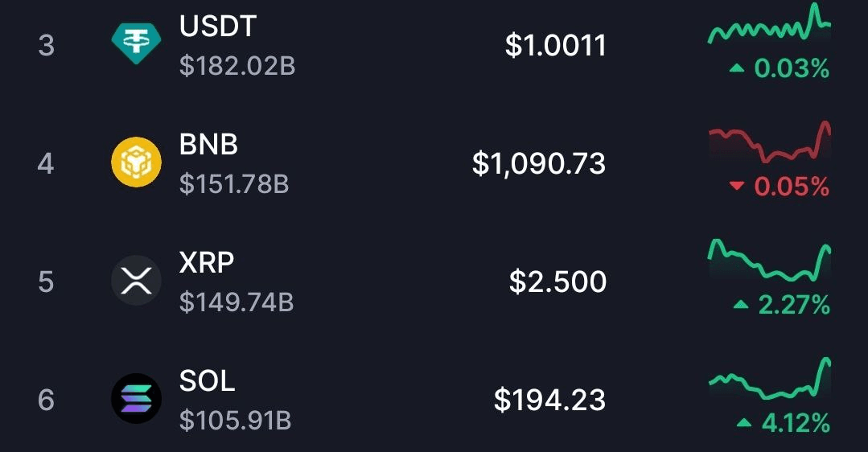This screenshot has height=452, width=868.
Task: Click the XRP coin logo
Action: 136,281
